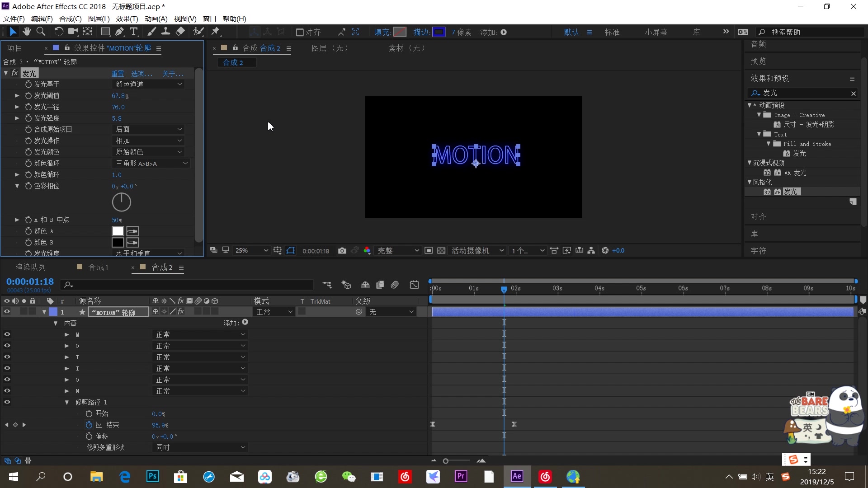Collapse the 修剪路径 1 group
868x488 pixels.
tap(67, 403)
